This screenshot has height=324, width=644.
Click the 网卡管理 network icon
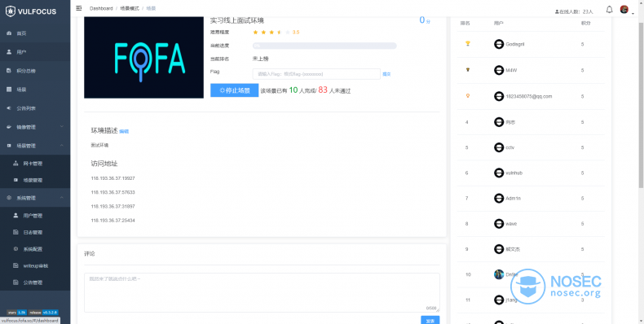tap(16, 164)
